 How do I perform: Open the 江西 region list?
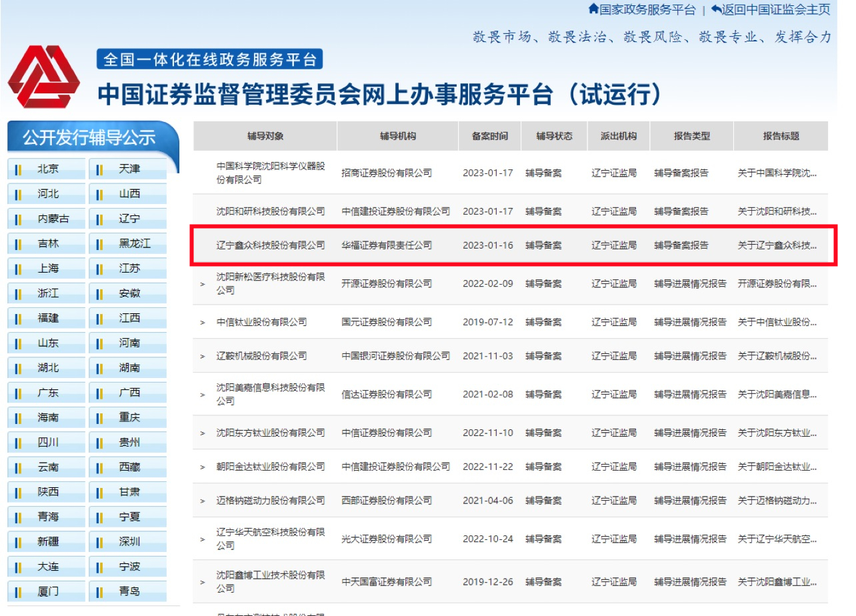[129, 319]
